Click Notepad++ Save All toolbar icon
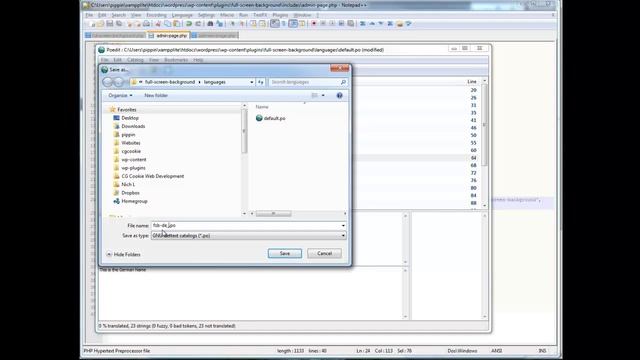The height and width of the screenshot is (360, 640). point(119,24)
